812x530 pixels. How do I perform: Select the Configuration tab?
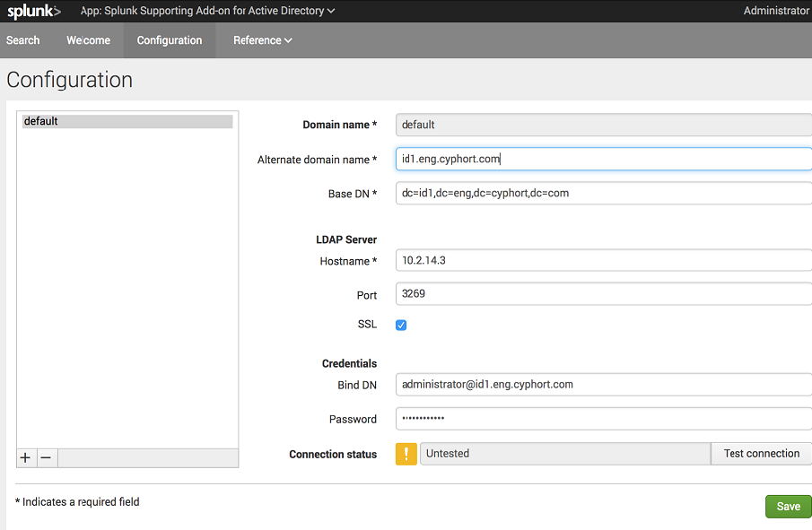pos(170,40)
